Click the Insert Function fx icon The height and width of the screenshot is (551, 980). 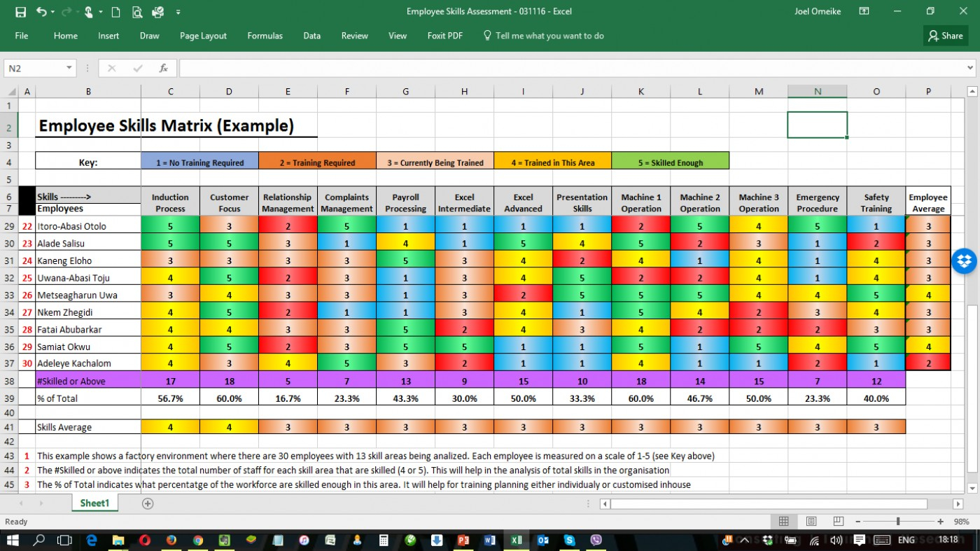(163, 68)
